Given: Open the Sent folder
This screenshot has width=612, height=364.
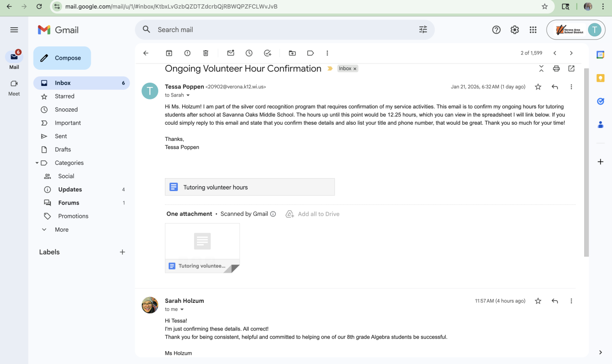Looking at the screenshot, I should click(x=61, y=136).
